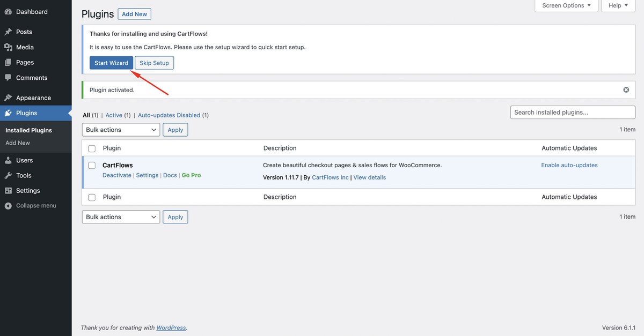
Task: Click the Users person icon
Action: [8, 160]
